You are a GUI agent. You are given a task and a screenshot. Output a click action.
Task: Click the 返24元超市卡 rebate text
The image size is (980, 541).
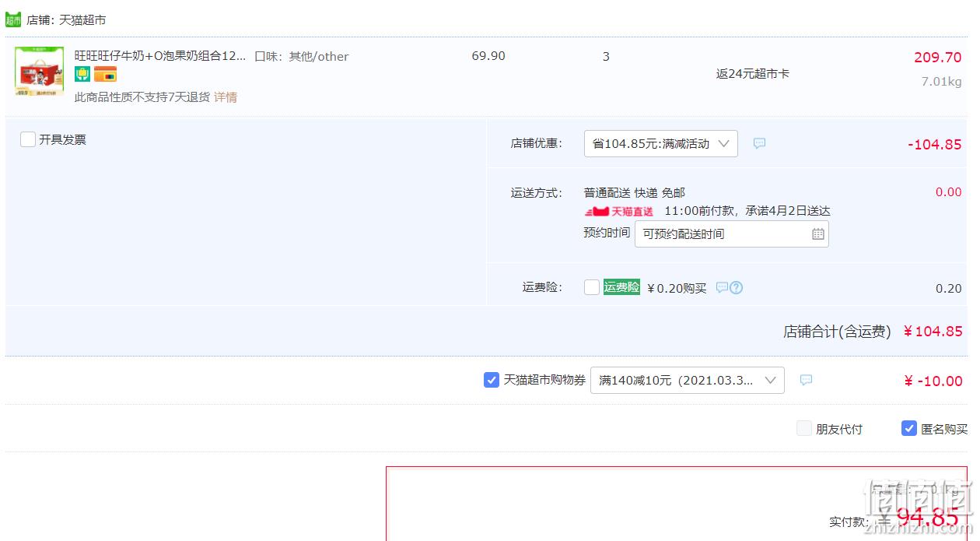753,74
